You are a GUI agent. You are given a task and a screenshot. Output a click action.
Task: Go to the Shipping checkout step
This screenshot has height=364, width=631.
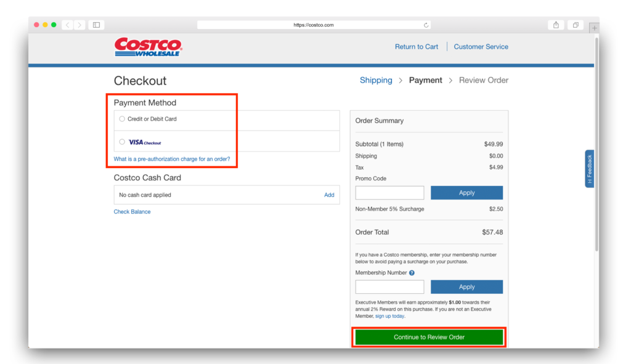376,80
